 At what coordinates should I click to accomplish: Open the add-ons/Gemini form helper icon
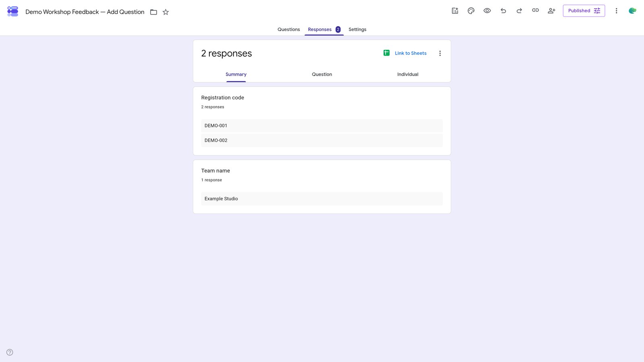(x=455, y=11)
